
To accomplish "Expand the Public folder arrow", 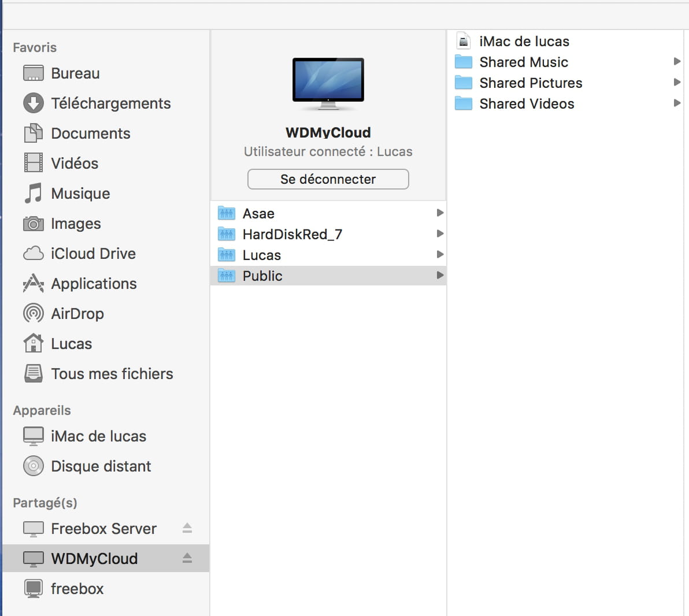I will pyautogui.click(x=440, y=275).
